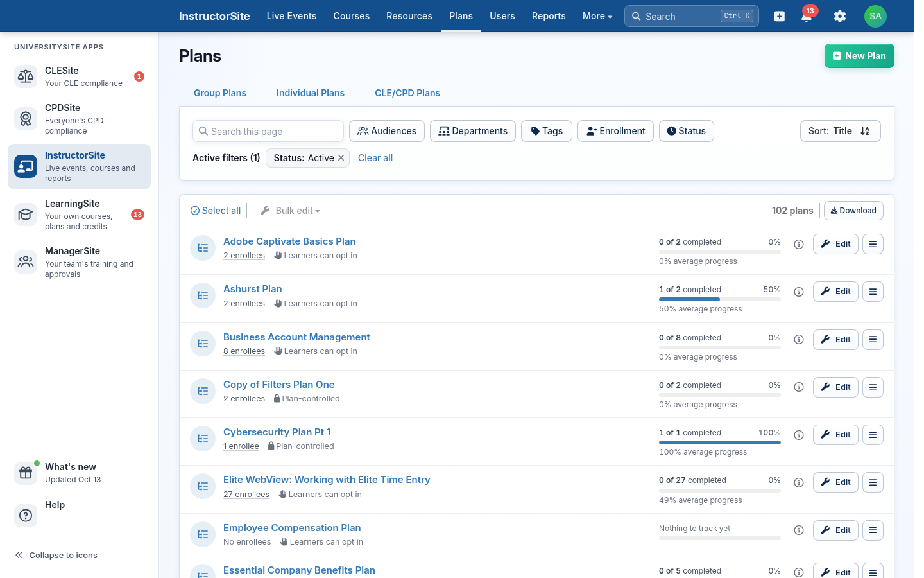
Task: Open ManagerSite app from sidebar
Action: point(79,262)
